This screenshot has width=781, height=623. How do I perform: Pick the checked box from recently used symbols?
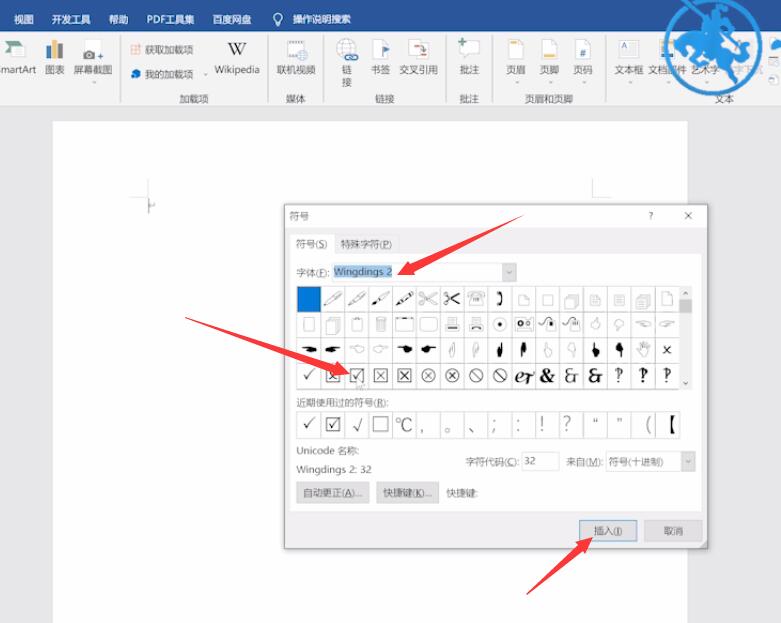pyautogui.click(x=333, y=425)
